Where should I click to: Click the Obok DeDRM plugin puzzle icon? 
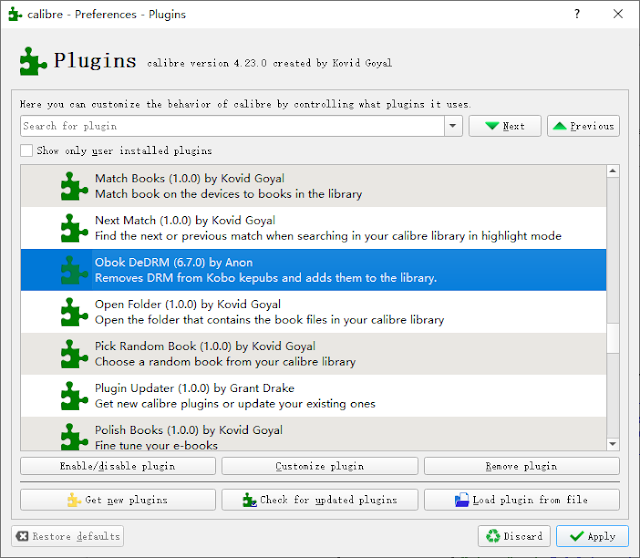(74, 270)
